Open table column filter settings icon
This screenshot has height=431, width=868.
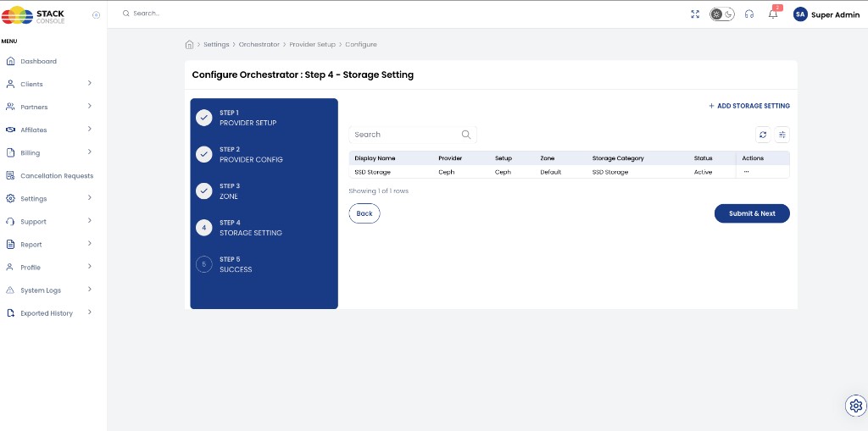[x=782, y=135]
